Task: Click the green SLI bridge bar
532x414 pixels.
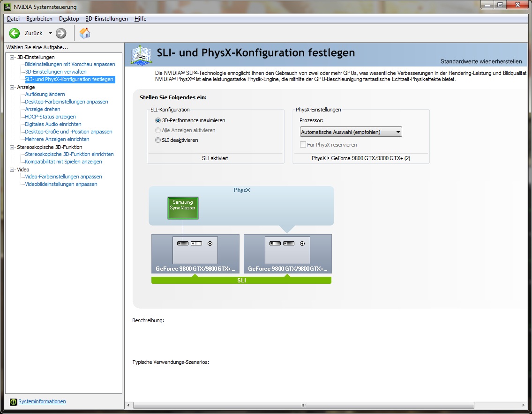Action: point(241,280)
